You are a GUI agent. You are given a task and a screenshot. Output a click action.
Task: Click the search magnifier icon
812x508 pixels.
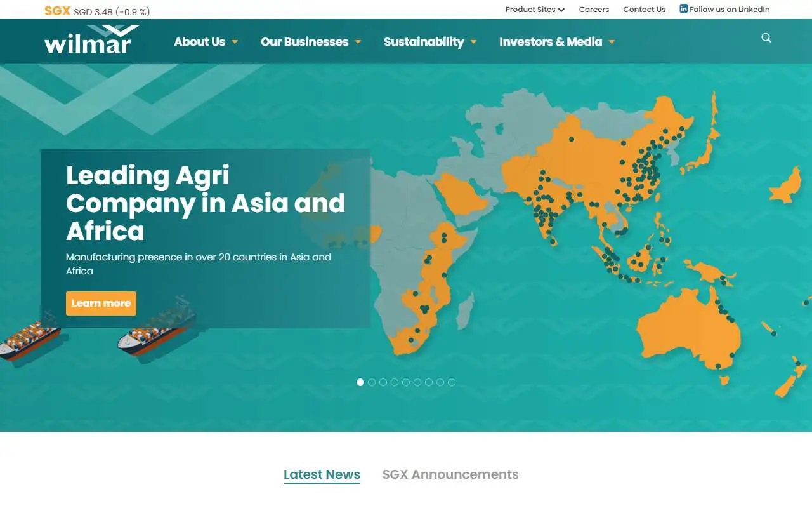coord(766,38)
